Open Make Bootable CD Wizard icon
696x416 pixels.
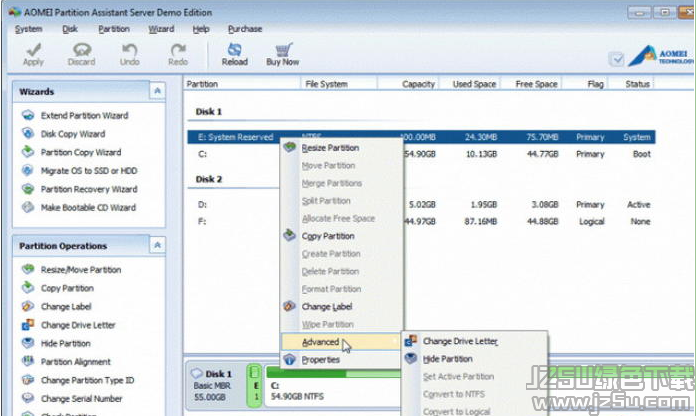coord(28,207)
